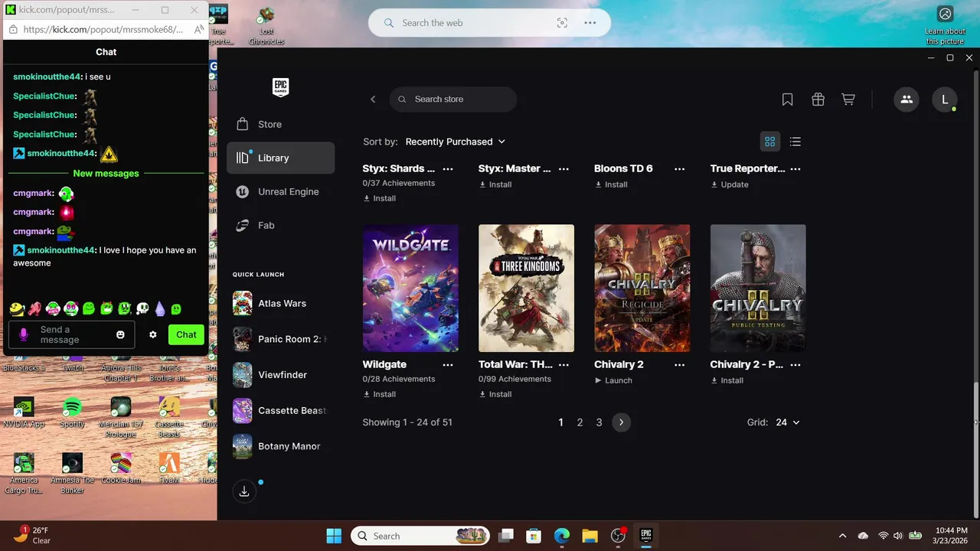Go to next page arrow
The image size is (980, 551).
coord(621,422)
